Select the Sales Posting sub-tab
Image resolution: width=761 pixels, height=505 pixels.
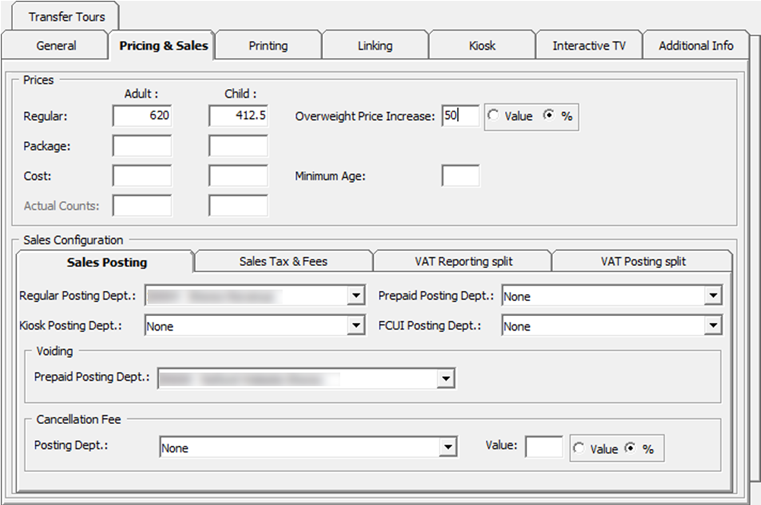tap(106, 262)
